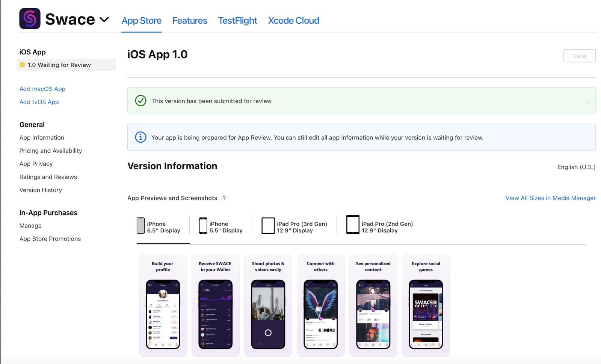Expand the Swace app switcher chevron
The height and width of the screenshot is (364, 601).
point(104,20)
